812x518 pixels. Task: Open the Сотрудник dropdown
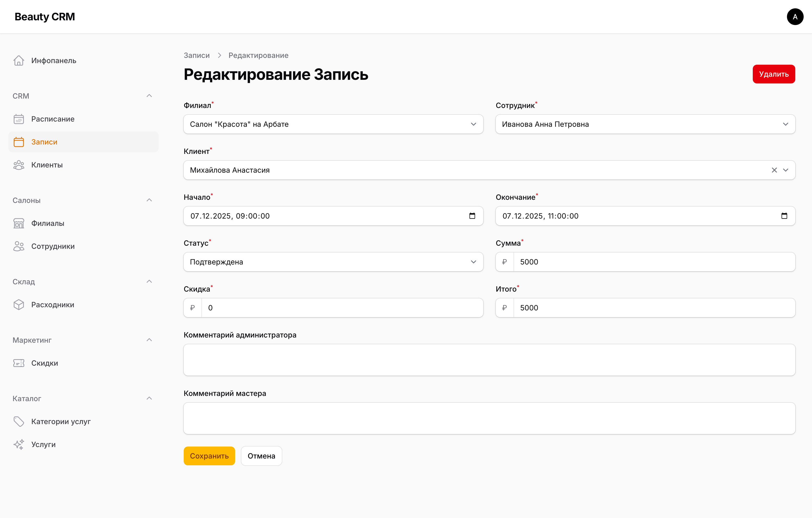pyautogui.click(x=645, y=124)
